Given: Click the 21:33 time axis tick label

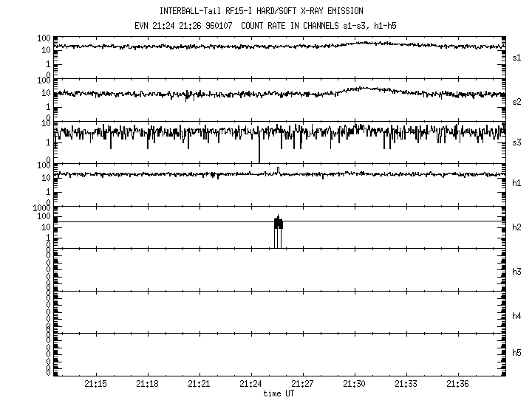Looking at the screenshot, I should (x=406, y=385).
